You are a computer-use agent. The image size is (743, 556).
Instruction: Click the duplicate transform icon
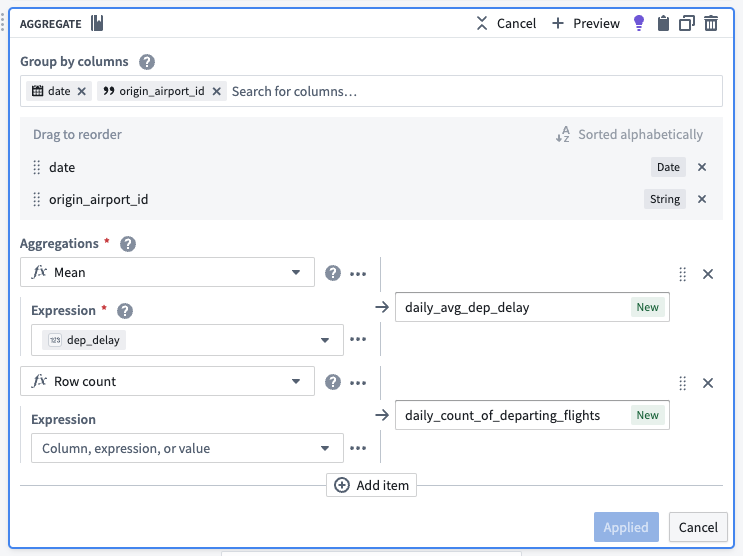point(687,23)
